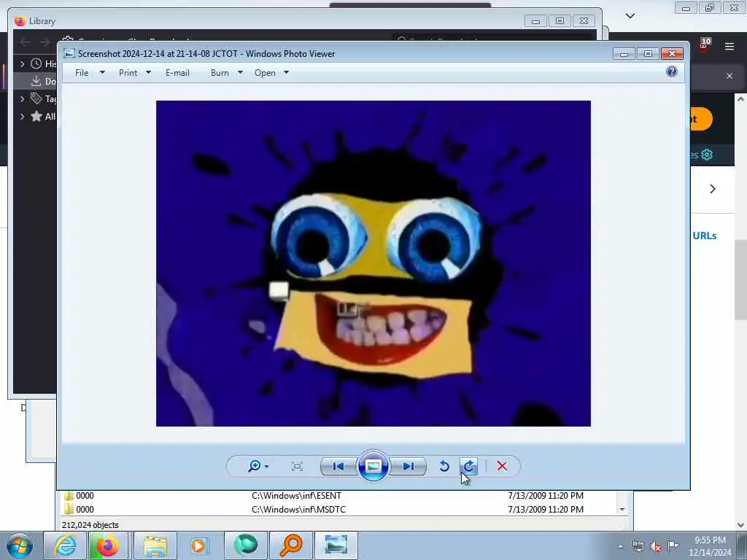
Task: Expand the Burn dropdown arrow
Action: tap(240, 72)
